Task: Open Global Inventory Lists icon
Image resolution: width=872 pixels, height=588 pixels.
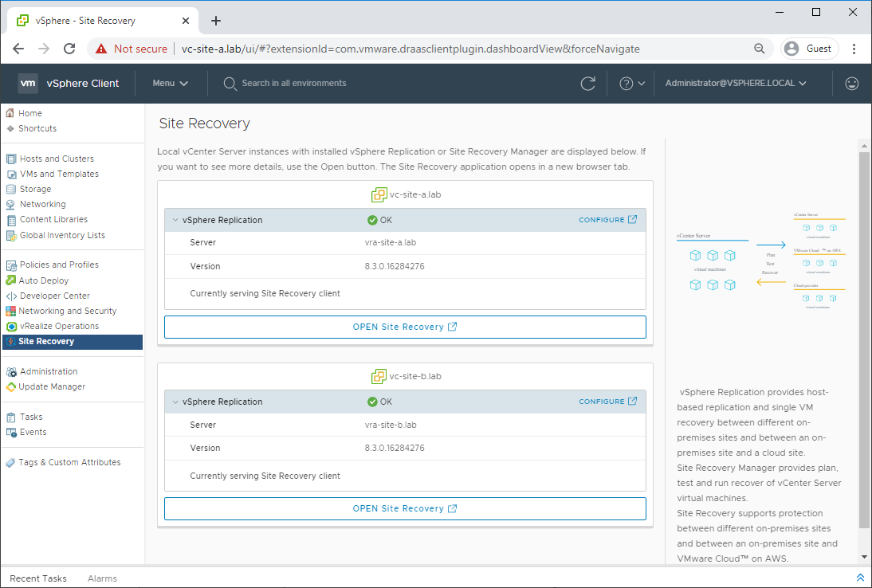Action: coord(11,236)
